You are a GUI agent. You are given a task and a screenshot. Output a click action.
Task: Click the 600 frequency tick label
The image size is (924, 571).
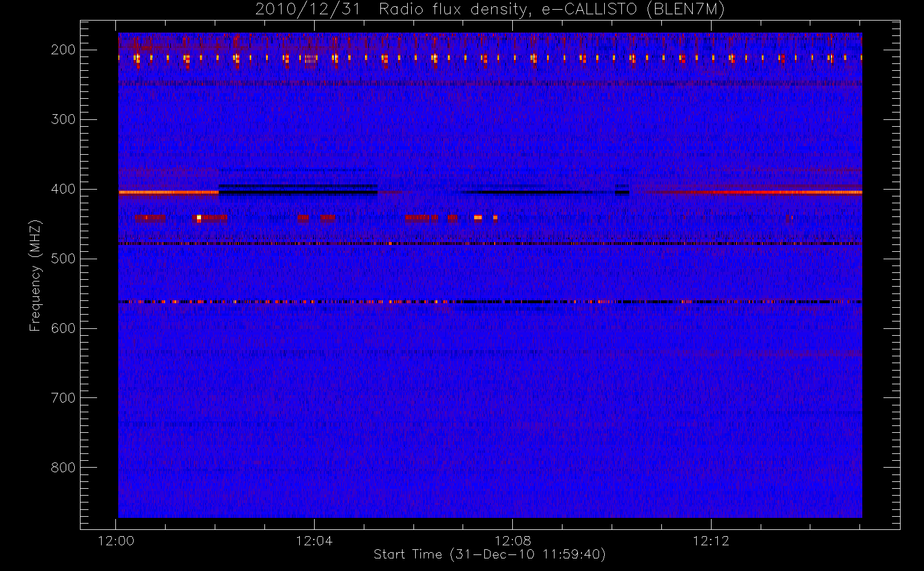pos(63,328)
